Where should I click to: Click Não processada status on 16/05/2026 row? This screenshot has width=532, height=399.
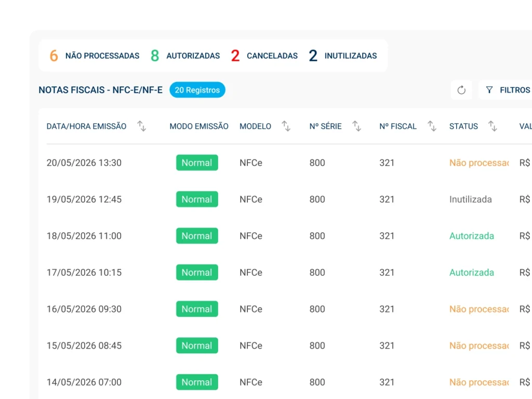(479, 309)
